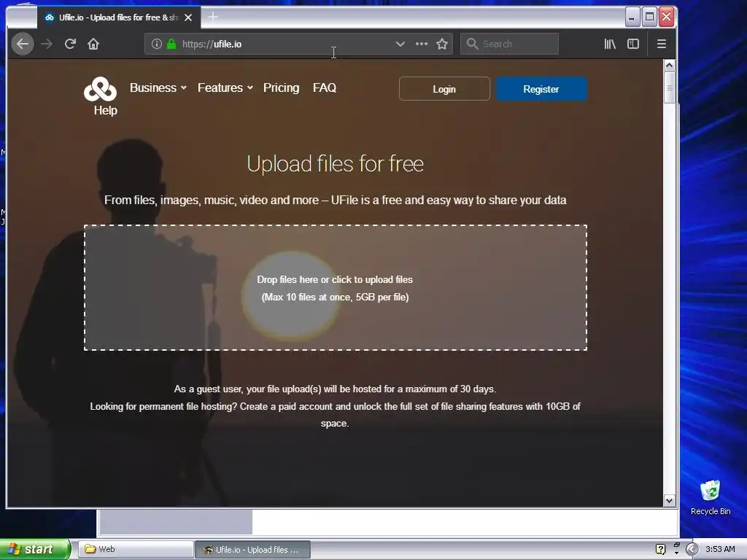Switch to the Web folder taskbar item
The image size is (747, 560).
[x=136, y=549]
